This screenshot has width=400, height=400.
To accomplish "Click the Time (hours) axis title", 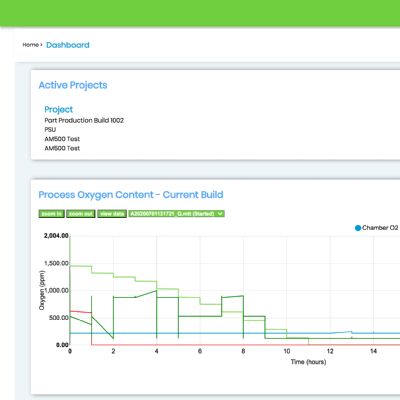I will click(308, 362).
